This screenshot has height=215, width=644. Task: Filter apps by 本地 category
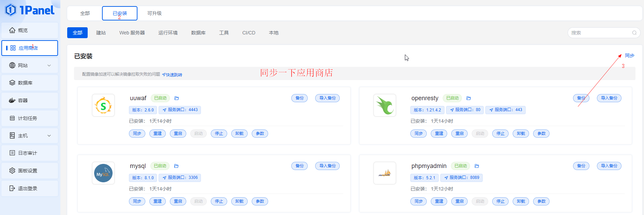pyautogui.click(x=274, y=33)
